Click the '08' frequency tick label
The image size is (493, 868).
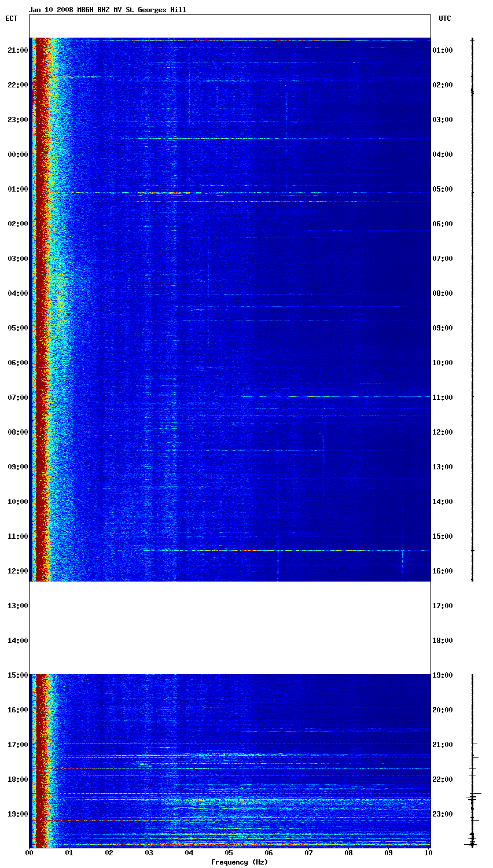(x=349, y=853)
